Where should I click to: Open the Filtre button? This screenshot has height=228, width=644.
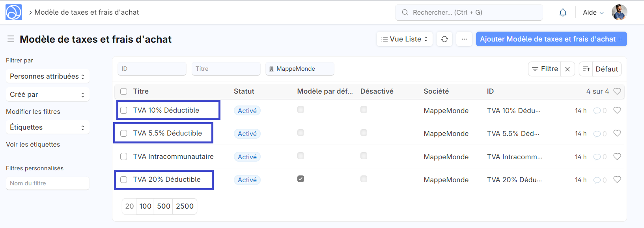[x=545, y=69]
